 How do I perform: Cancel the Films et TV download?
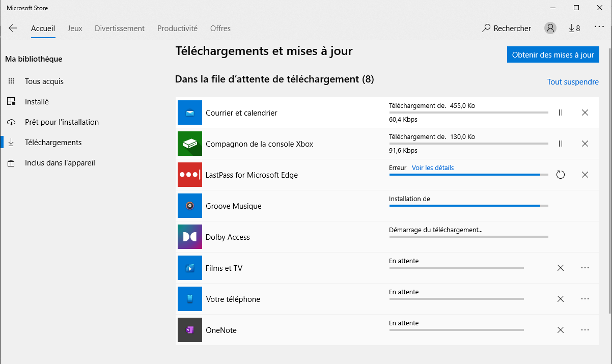coord(561,268)
